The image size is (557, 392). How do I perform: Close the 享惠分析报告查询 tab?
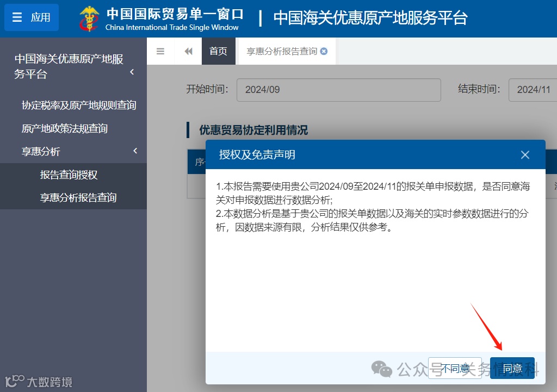(324, 51)
